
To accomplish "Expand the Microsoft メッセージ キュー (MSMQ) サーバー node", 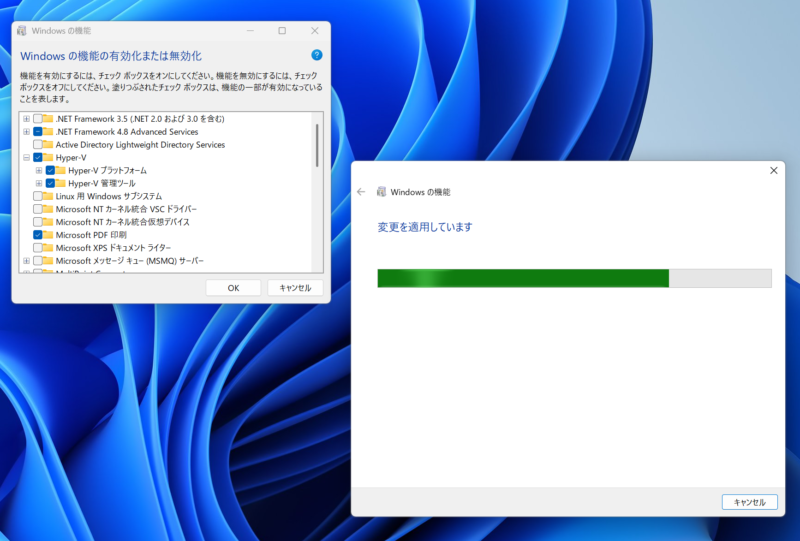I will (26, 261).
